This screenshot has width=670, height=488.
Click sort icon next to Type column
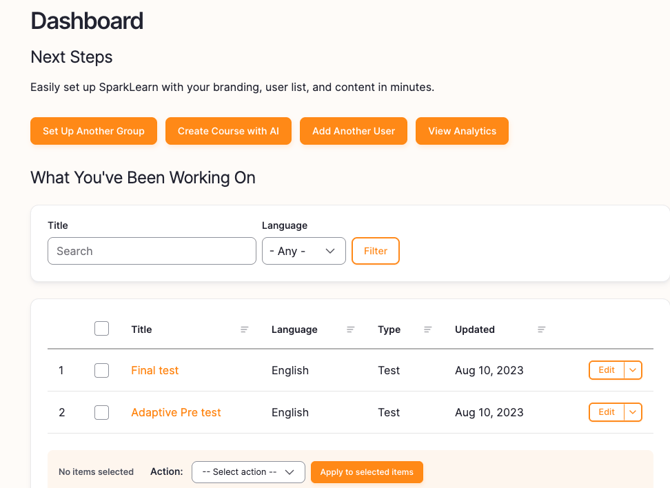click(427, 330)
